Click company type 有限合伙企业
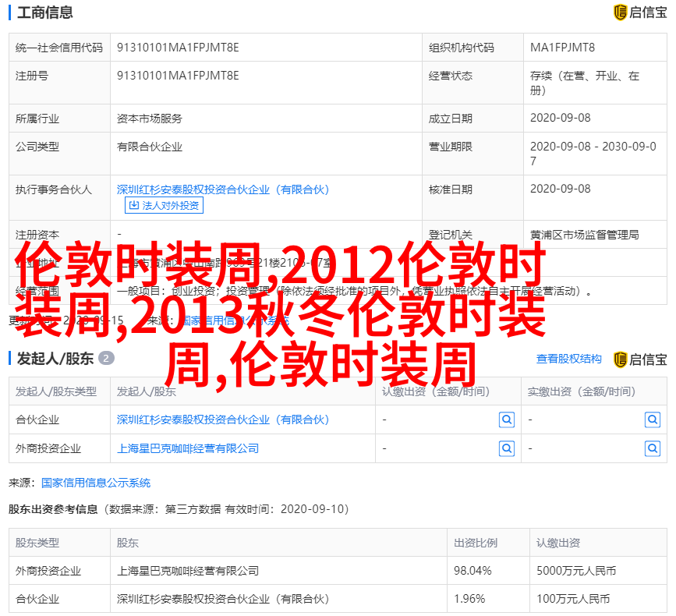 click(x=149, y=147)
